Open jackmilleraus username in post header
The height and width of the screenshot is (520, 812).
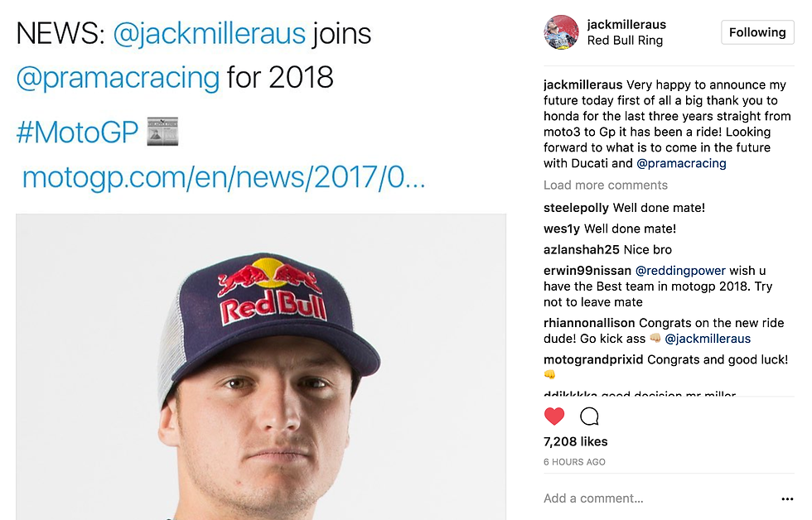tap(626, 24)
